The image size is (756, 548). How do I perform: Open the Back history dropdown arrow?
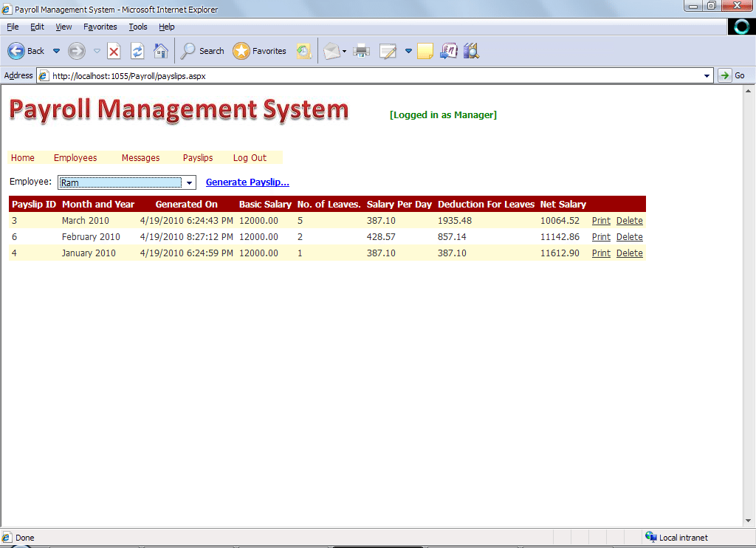(x=56, y=51)
